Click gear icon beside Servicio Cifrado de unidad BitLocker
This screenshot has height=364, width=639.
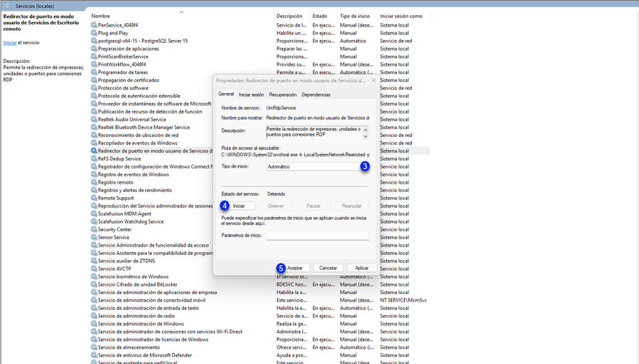tap(94, 285)
